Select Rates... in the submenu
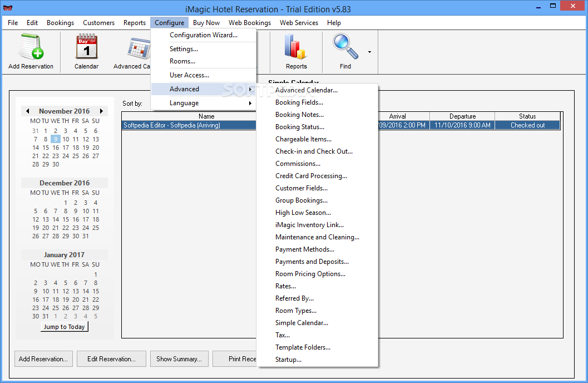 pos(317,286)
